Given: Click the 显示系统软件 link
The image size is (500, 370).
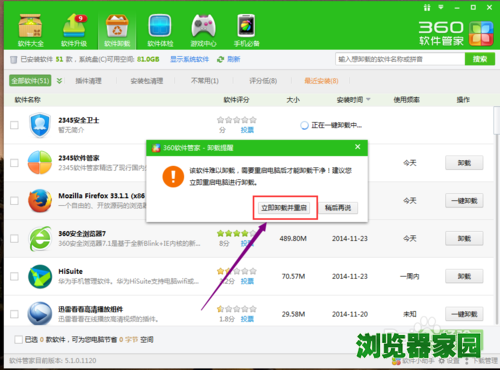Looking at the screenshot, I should [190, 59].
